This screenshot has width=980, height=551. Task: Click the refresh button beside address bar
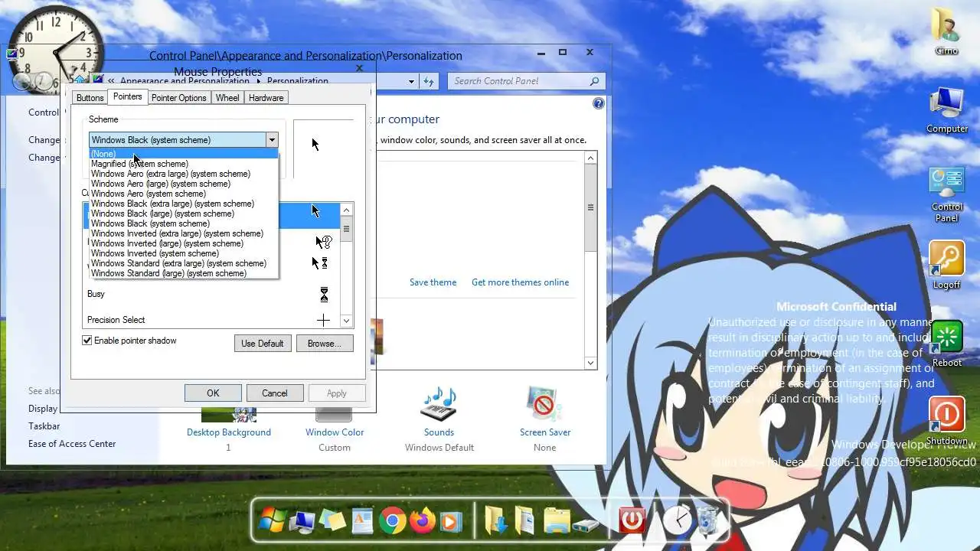pos(429,81)
